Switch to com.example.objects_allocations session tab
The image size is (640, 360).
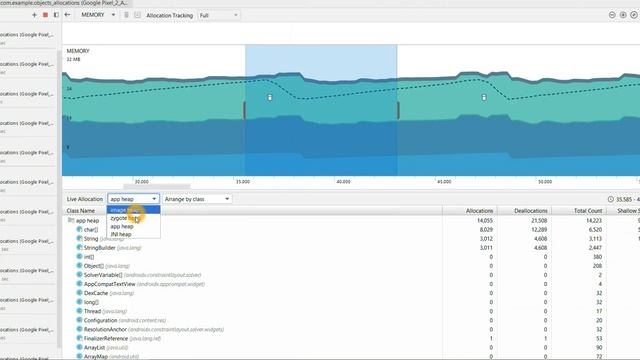(64, 3)
